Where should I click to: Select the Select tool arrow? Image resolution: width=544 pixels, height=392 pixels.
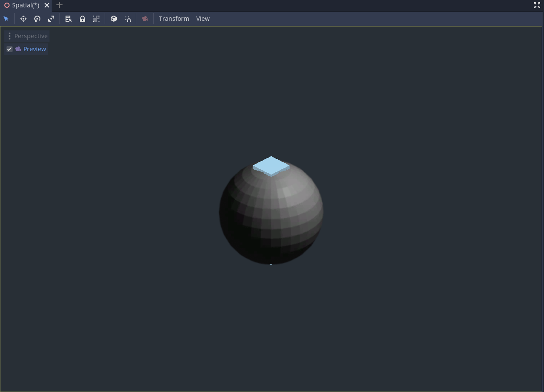(6, 19)
